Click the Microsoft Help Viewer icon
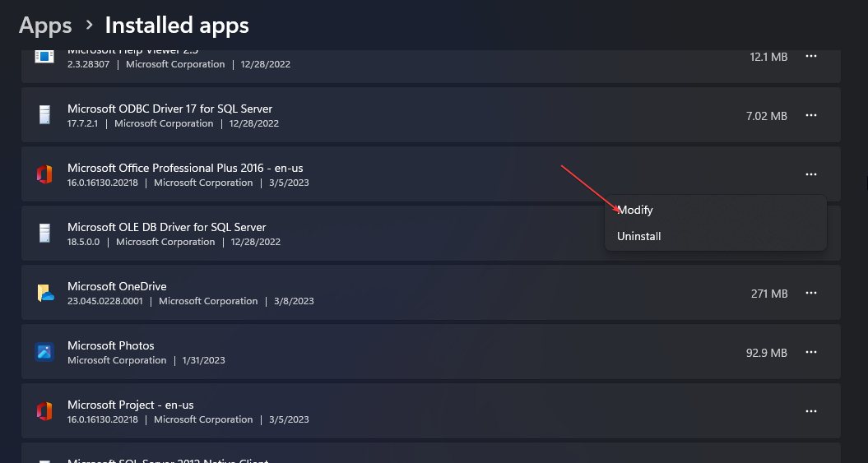This screenshot has height=463, width=868. pos(44,57)
